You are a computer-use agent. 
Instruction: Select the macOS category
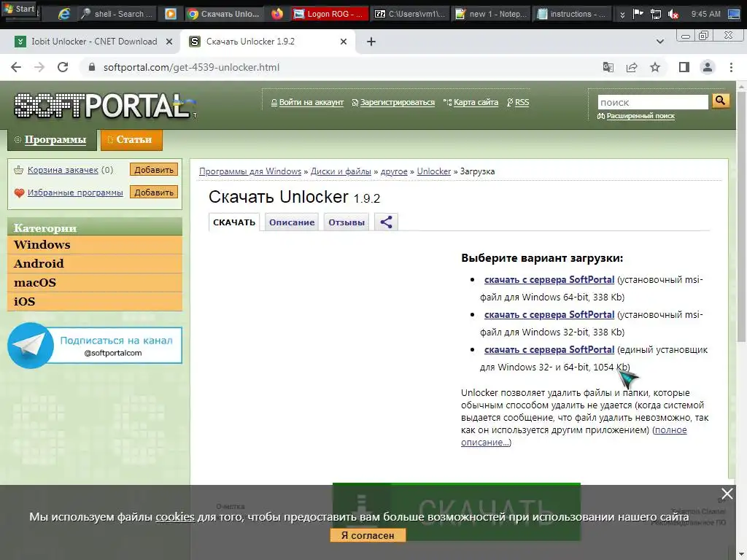click(95, 283)
